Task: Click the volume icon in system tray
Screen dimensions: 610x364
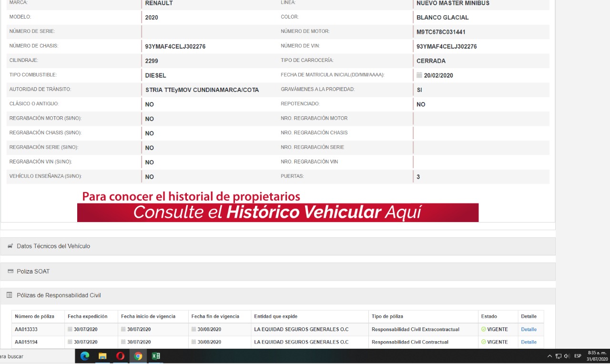Action: 567,356
